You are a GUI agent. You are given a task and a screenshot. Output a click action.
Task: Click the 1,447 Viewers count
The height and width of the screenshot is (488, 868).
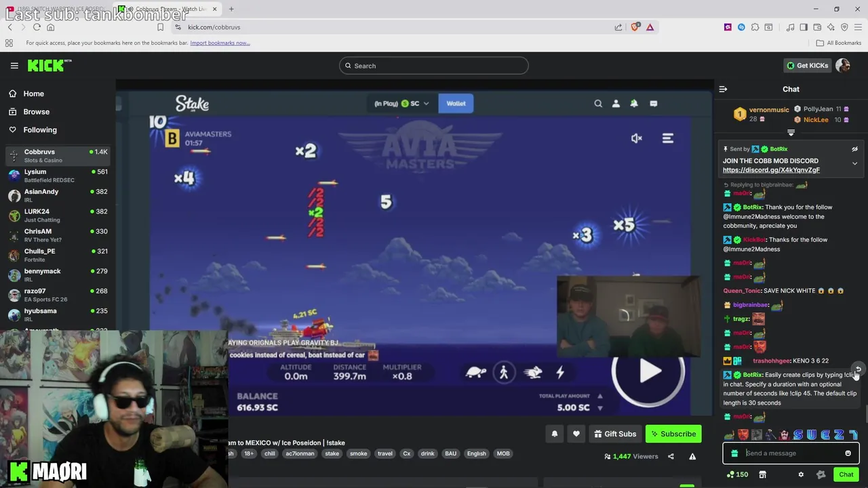coord(631,457)
